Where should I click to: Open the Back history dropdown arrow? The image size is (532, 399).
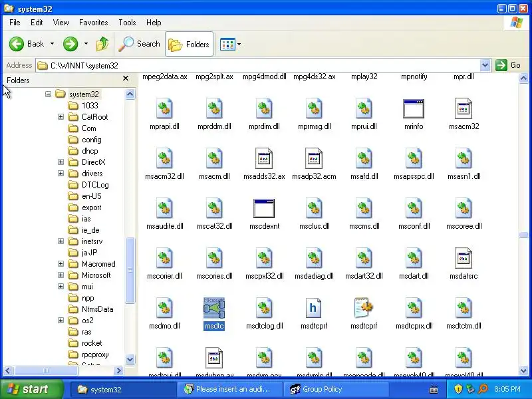(x=52, y=44)
